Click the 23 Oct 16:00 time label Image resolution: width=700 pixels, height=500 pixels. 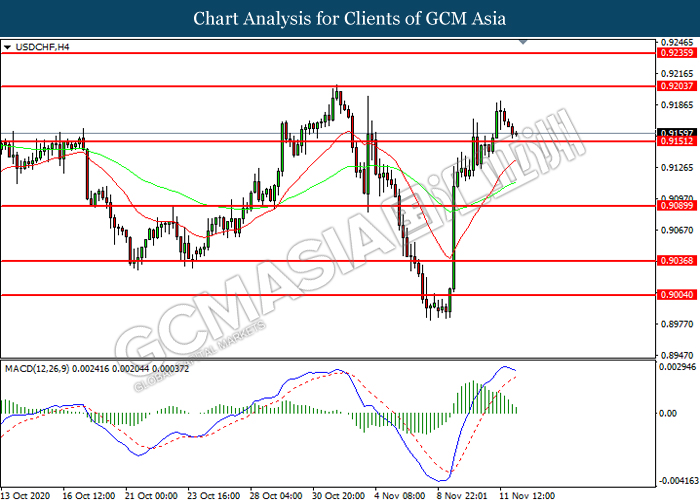click(213, 495)
